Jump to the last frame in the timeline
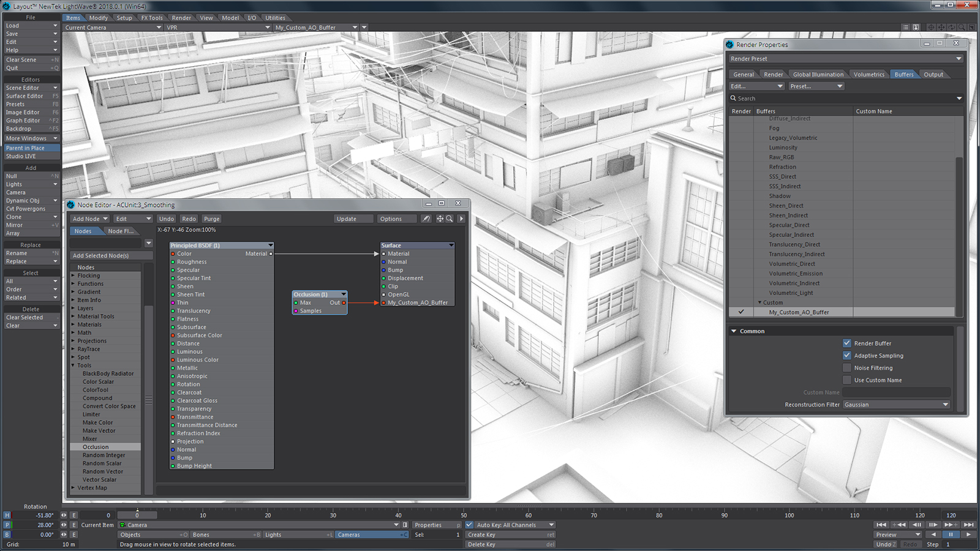 [x=968, y=525]
